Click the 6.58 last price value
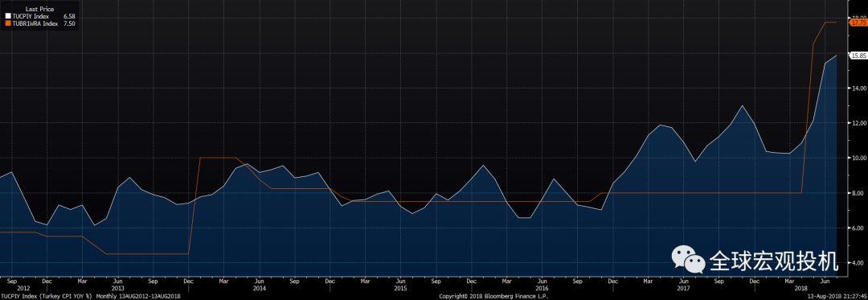The image size is (868, 300). coord(69,17)
